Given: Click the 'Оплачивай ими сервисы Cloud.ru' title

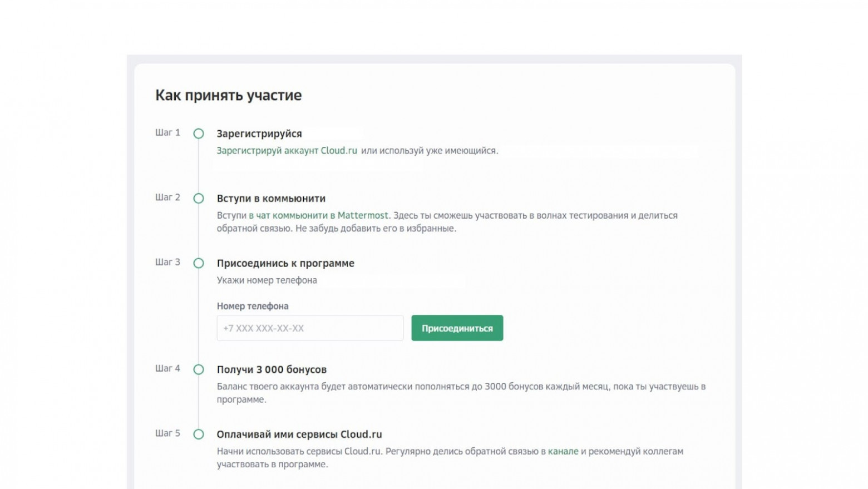Looking at the screenshot, I should (299, 434).
